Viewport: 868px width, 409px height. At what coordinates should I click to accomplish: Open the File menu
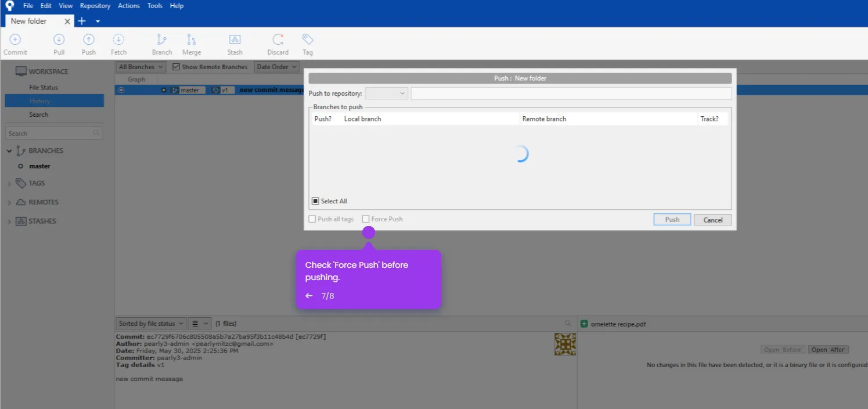tap(28, 6)
